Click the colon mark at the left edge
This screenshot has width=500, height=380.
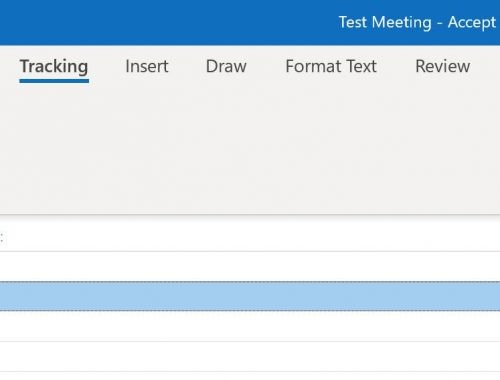tap(2, 239)
